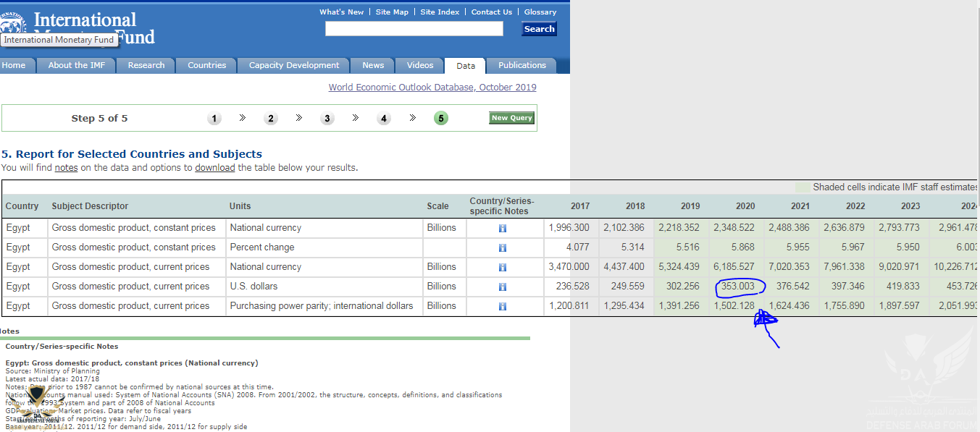Click the 249.559 U.S. dollars value

pyautogui.click(x=627, y=287)
